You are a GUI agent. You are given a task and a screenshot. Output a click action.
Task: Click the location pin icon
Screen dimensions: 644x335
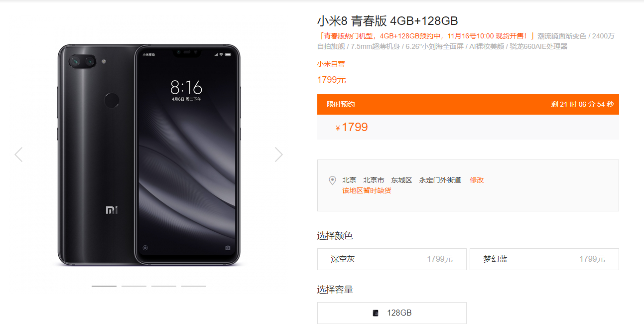coord(333,180)
